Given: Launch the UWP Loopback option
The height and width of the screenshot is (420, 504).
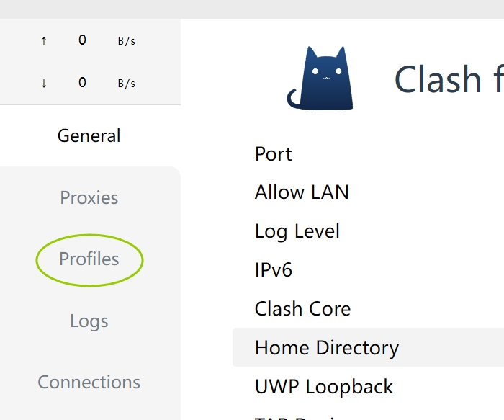Looking at the screenshot, I should pyautogui.click(x=324, y=387).
